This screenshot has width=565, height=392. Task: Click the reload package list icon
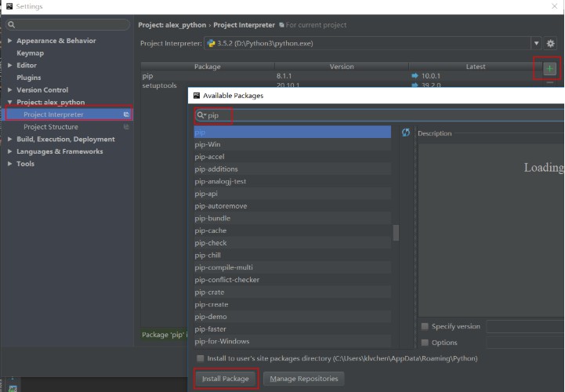(x=406, y=132)
